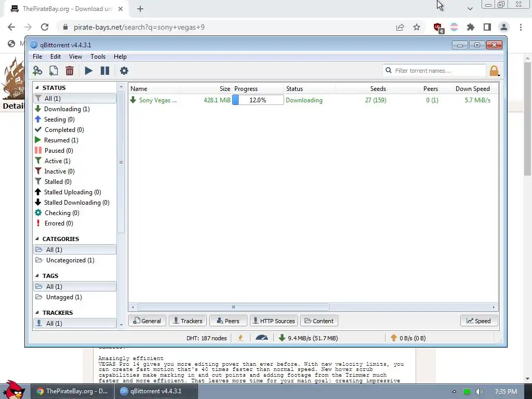Image resolution: width=532 pixels, height=399 pixels.
Task: Select the Sony Vegas torrent row
Action: [x=313, y=100]
